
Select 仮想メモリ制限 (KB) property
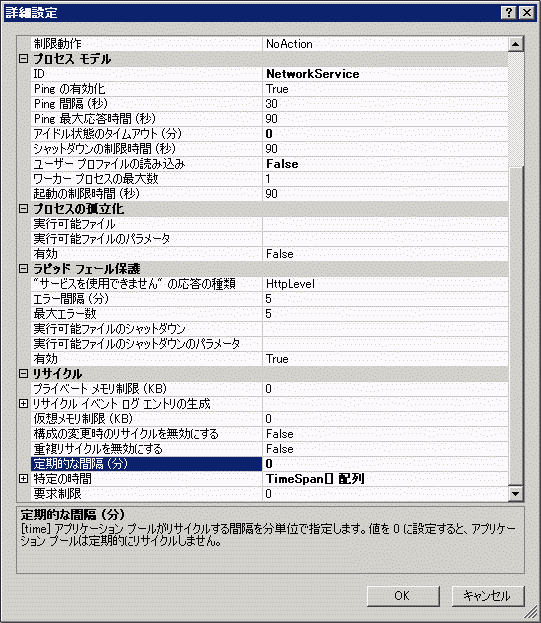[147, 418]
